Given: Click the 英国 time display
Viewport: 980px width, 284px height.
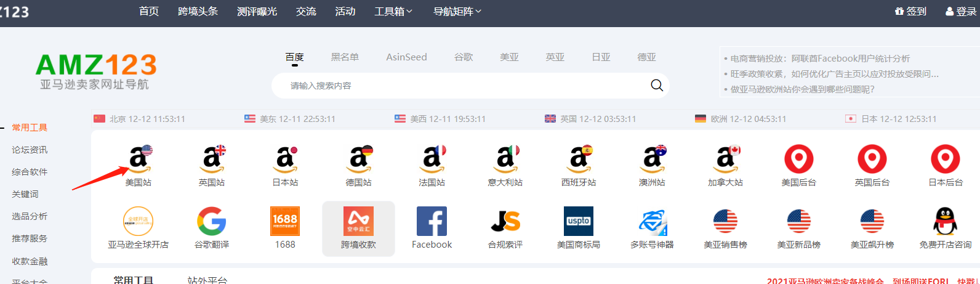Looking at the screenshot, I should (x=590, y=119).
